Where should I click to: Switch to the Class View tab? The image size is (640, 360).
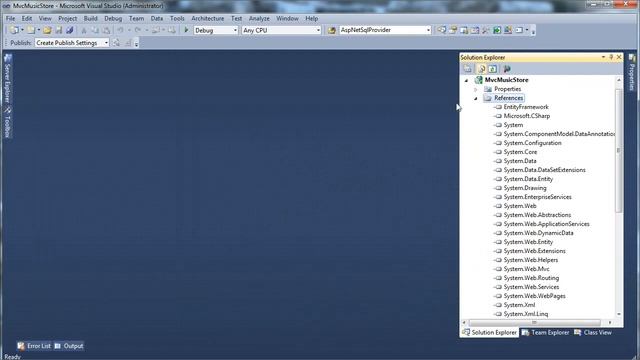(x=593, y=333)
